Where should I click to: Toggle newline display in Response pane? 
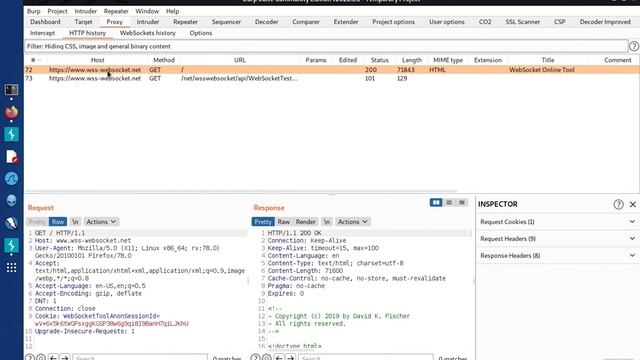327,222
